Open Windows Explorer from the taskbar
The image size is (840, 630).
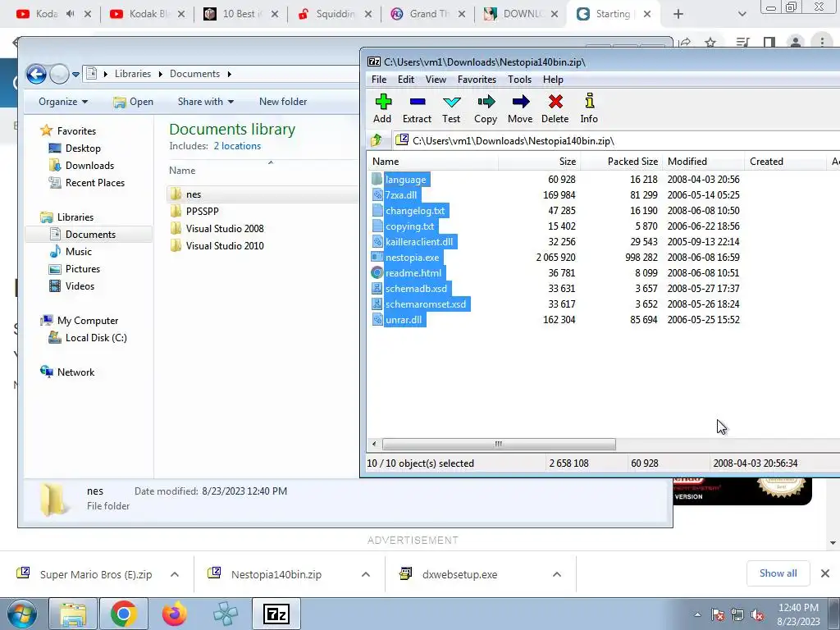(73, 614)
